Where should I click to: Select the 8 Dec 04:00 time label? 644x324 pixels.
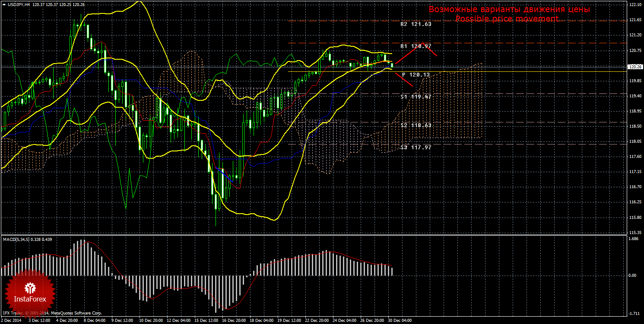[94, 321]
